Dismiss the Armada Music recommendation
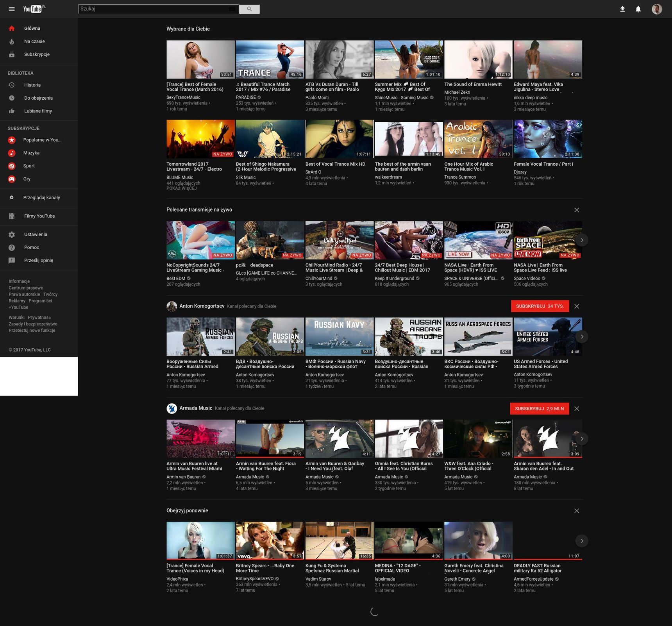Viewport: 672px width, 626px height. 577,409
